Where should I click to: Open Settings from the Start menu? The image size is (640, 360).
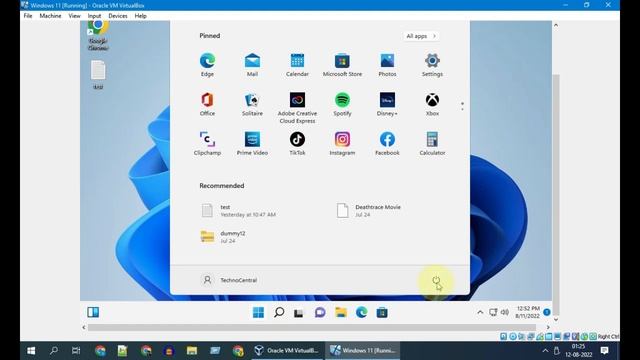coord(432,65)
